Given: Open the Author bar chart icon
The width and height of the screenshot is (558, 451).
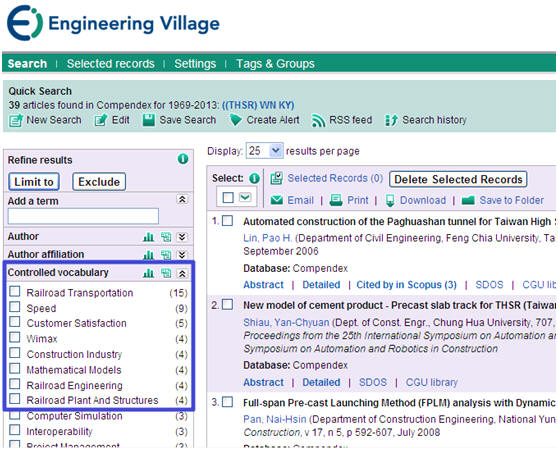Looking at the screenshot, I should (148, 237).
